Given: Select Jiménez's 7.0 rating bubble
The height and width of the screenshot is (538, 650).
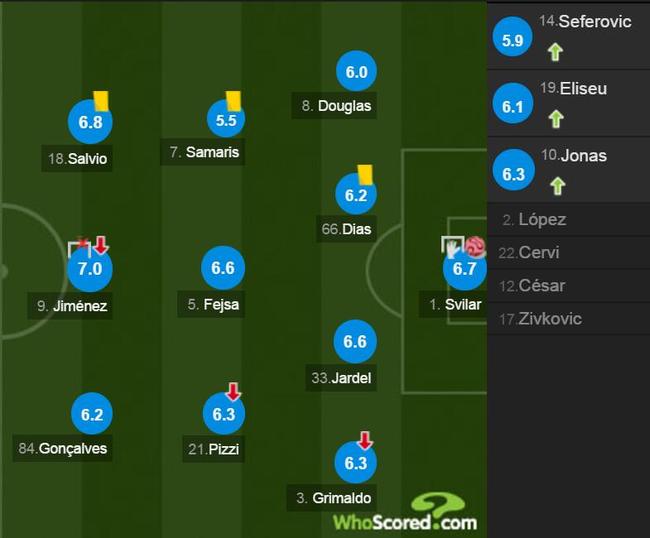Looking at the screenshot, I should pos(90,269).
